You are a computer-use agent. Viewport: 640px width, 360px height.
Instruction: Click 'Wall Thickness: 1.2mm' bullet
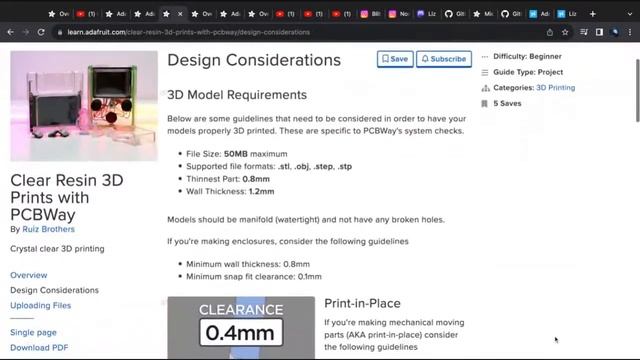click(230, 191)
